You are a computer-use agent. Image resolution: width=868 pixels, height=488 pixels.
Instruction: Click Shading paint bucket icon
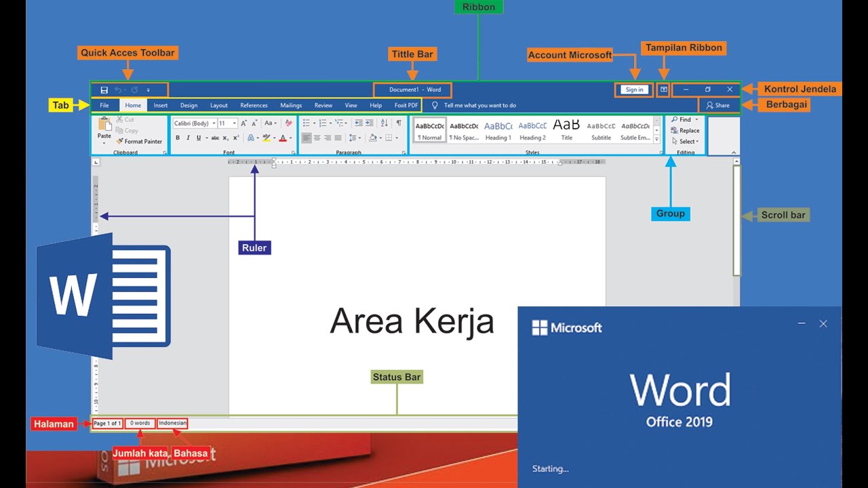tap(373, 138)
